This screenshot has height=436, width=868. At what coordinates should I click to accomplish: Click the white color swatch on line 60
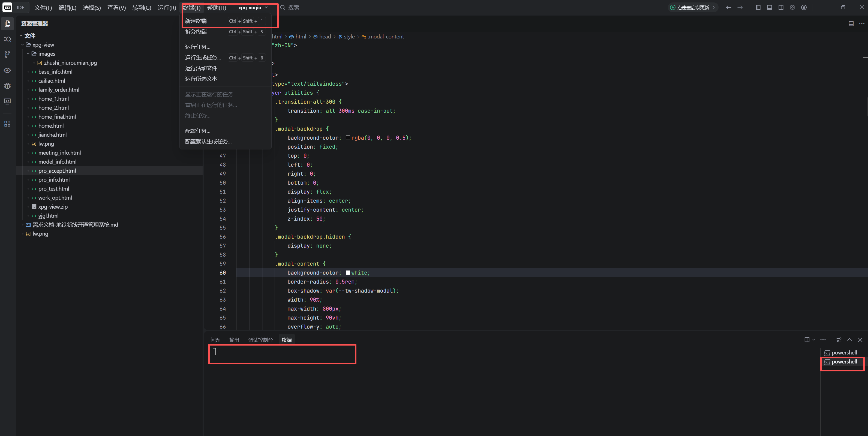(348, 273)
